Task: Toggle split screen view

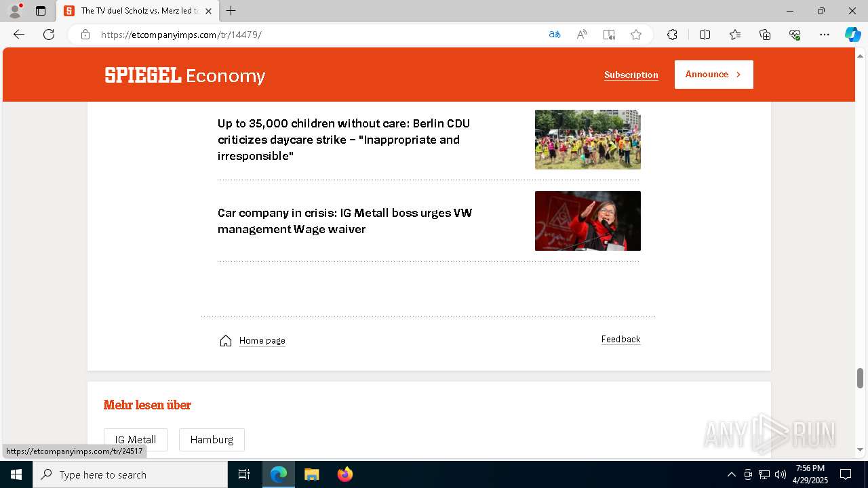Action: [705, 35]
